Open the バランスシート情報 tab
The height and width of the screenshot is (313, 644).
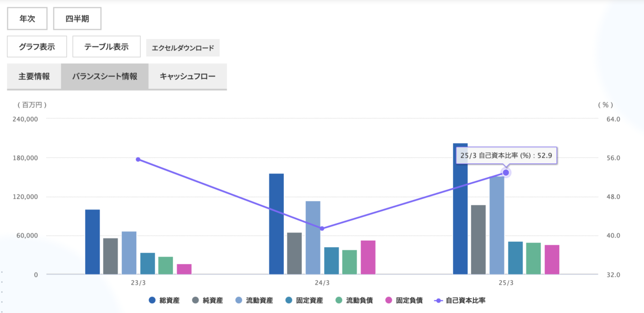[x=105, y=77]
